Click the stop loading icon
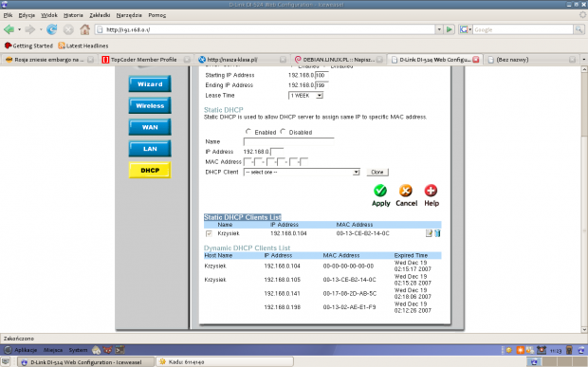This screenshot has height=367, width=588. pos(68,29)
